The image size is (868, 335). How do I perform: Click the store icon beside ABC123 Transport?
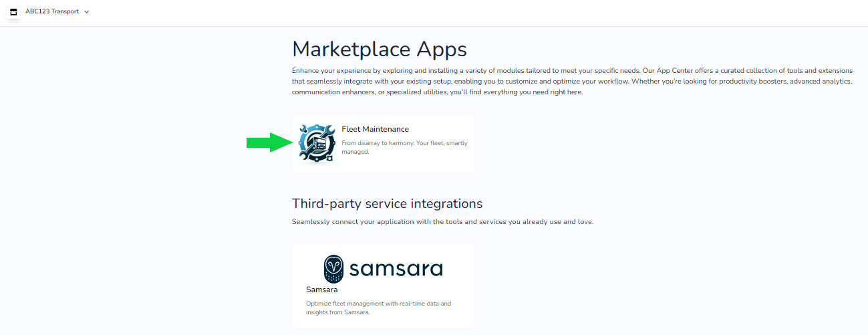(x=13, y=12)
